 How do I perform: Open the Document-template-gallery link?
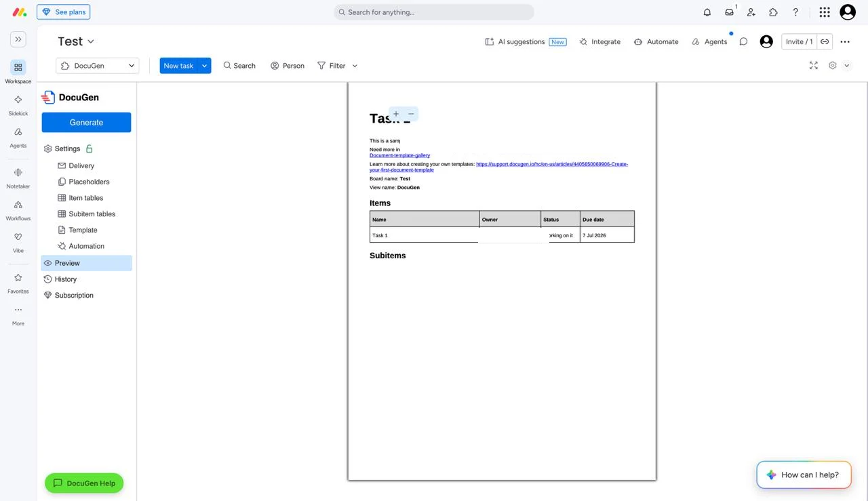[399, 156]
